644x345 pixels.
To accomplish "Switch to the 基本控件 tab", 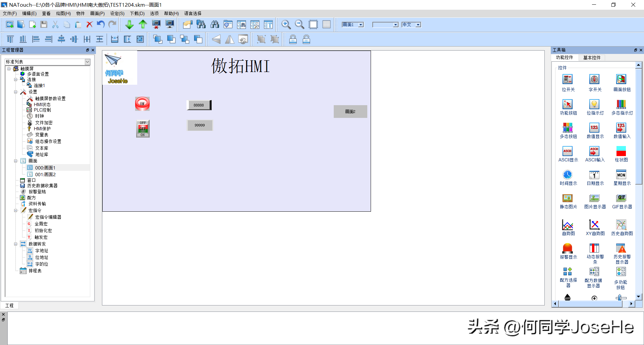I will (x=592, y=58).
